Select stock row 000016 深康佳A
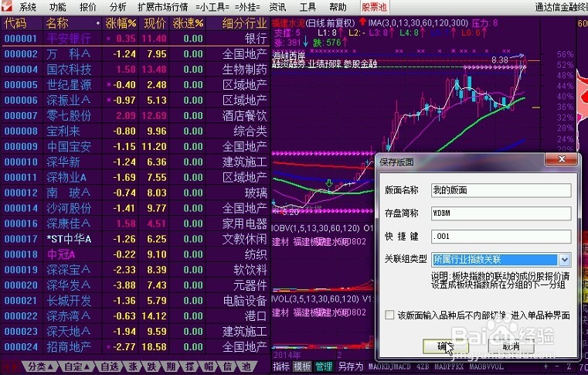Screen dimensions: 588x375 point(135,223)
